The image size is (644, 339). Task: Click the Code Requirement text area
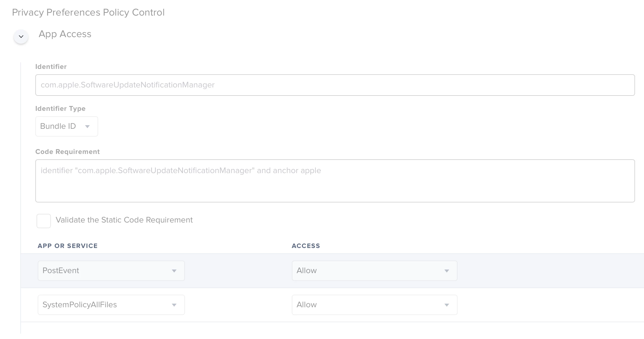pos(335,181)
